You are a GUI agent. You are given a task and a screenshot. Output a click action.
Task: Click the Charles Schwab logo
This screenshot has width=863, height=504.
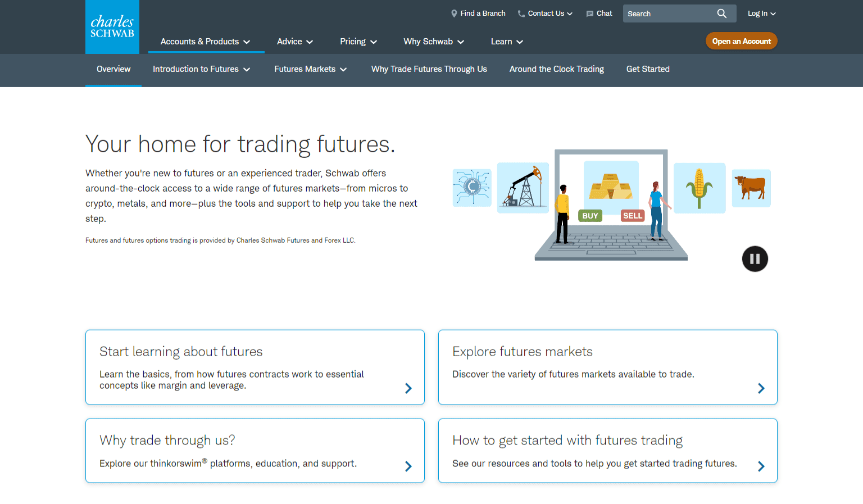click(x=112, y=26)
